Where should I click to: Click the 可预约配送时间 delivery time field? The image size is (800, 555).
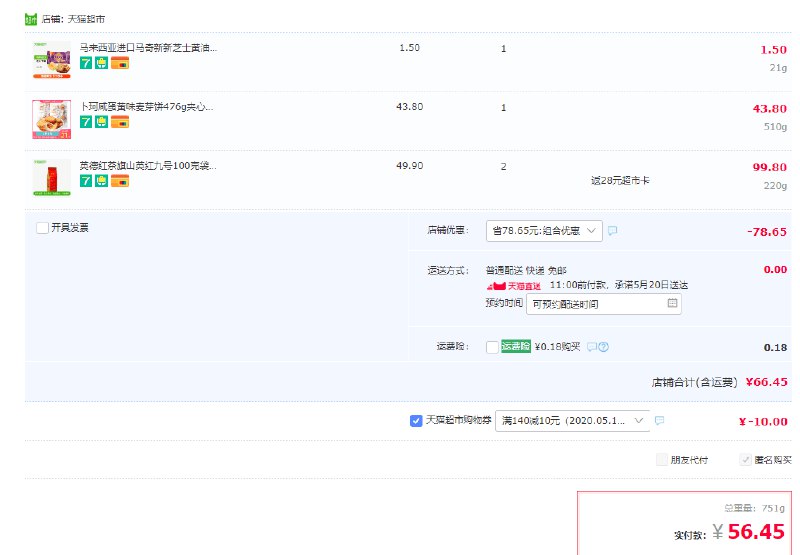[604, 304]
